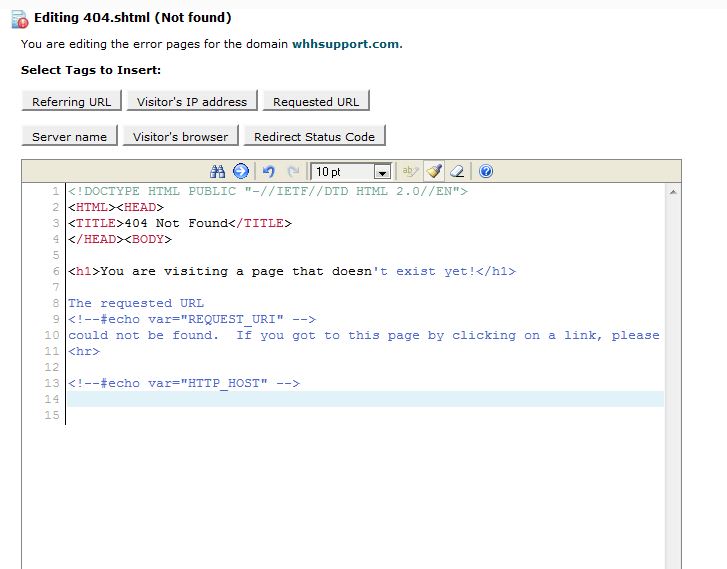727x569 pixels.
Task: Insert the Requested URL tag
Action: coord(316,101)
